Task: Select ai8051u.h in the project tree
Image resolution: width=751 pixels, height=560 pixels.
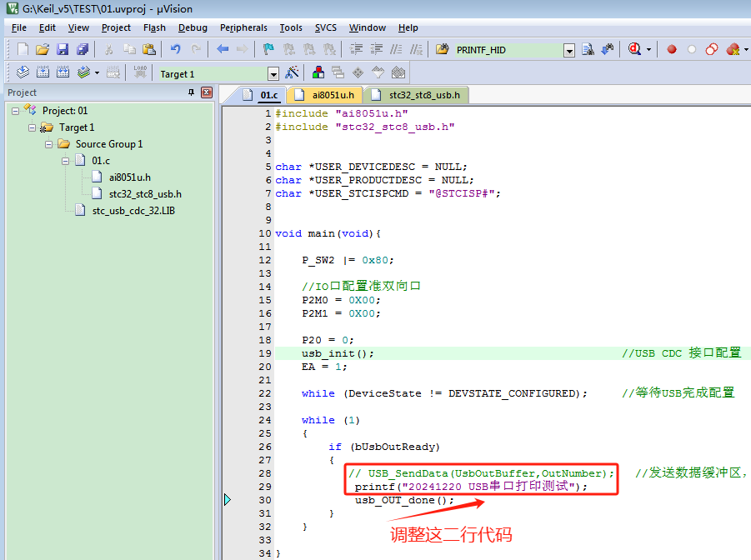Action: [x=130, y=177]
